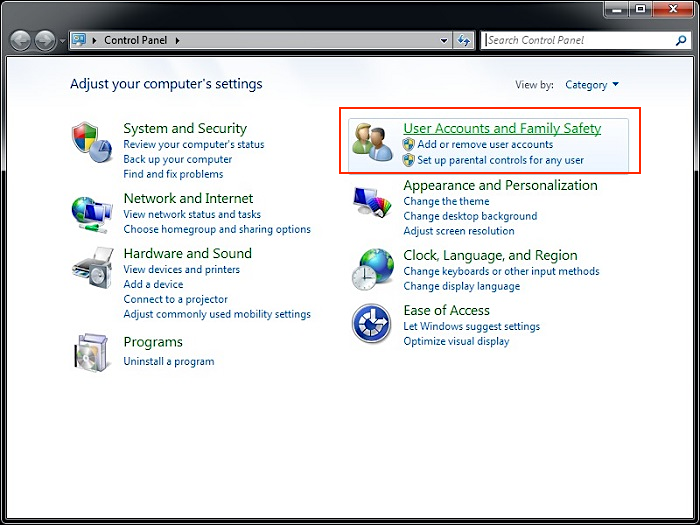Click Let Windows suggest settings
700x525 pixels.
tap(471, 326)
